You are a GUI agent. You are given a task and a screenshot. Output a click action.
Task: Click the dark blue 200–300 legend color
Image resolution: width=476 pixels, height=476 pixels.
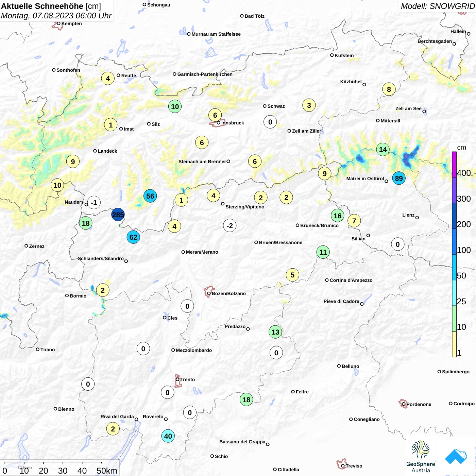(x=454, y=216)
